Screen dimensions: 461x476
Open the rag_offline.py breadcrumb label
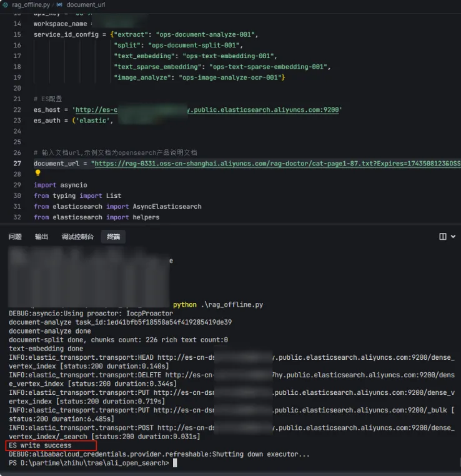(30, 4)
